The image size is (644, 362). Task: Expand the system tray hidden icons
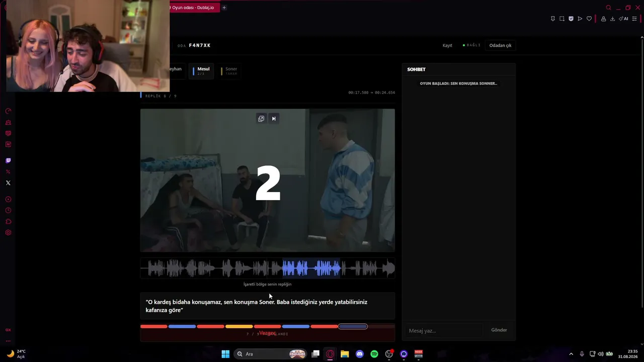tap(571, 354)
